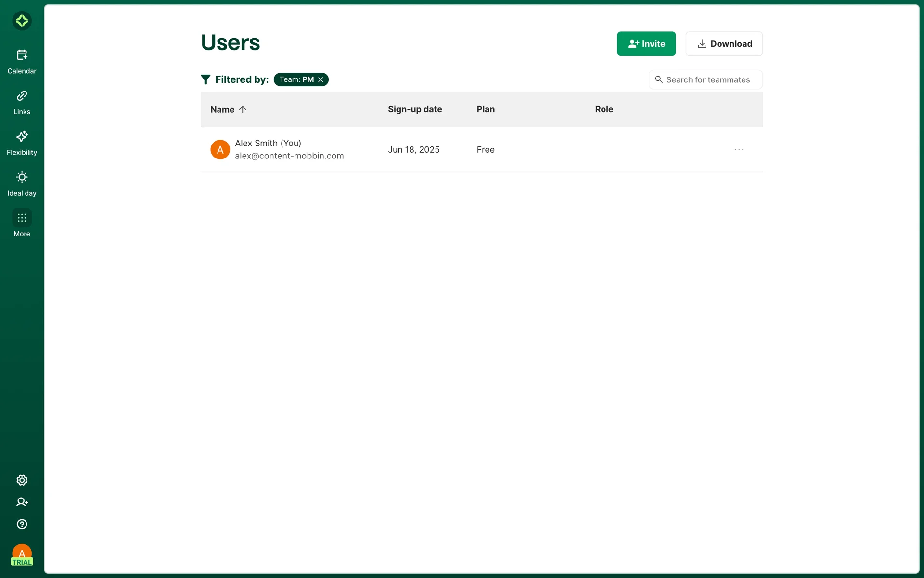The width and height of the screenshot is (924, 578).
Task: Click the Plan column header
Action: click(x=486, y=109)
